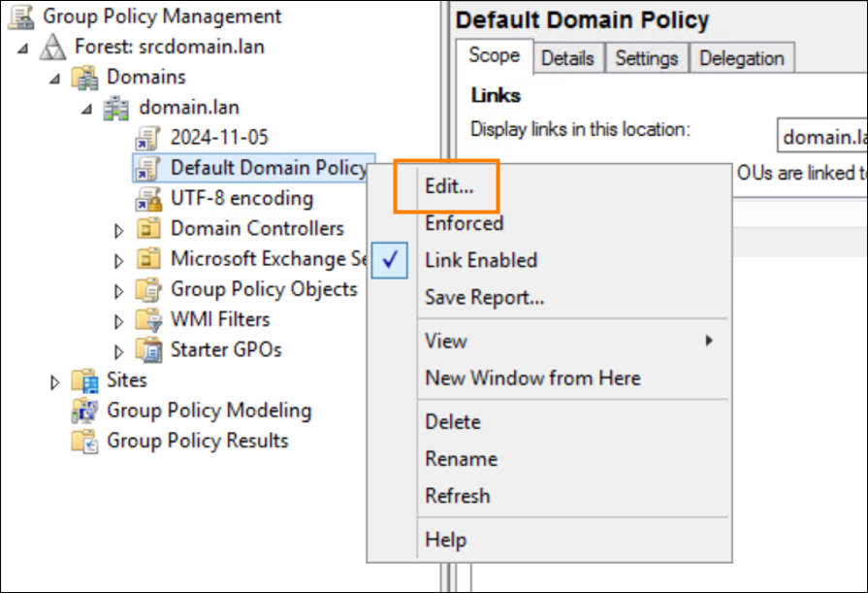Expand the Sites tree node
Screen dimensions: 868x593
pos(55,381)
